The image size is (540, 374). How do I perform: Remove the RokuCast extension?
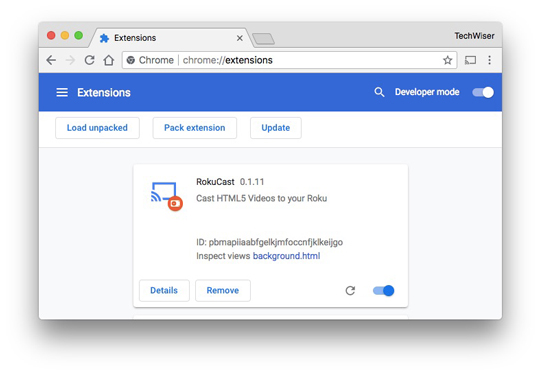click(x=223, y=290)
